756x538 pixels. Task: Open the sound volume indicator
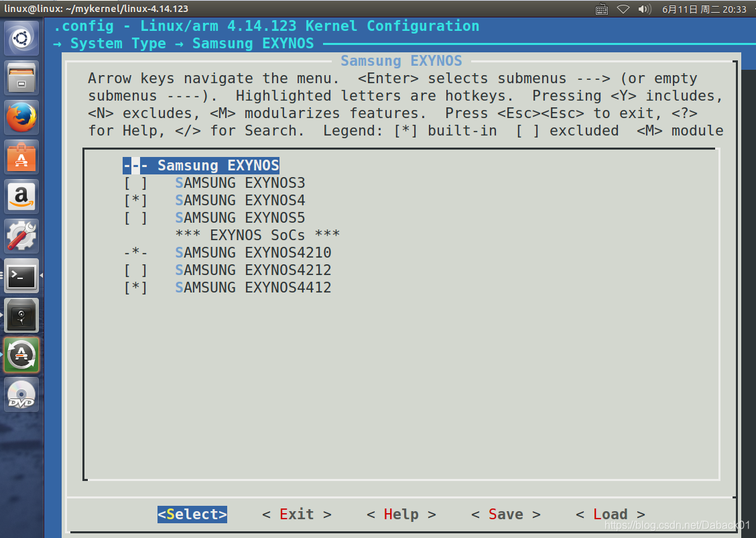click(645, 9)
